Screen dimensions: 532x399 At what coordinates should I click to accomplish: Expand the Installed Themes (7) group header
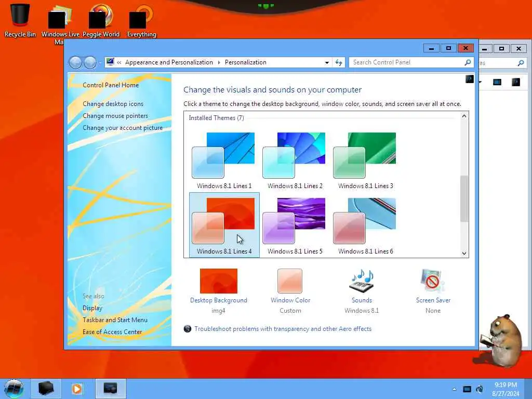coord(217,118)
